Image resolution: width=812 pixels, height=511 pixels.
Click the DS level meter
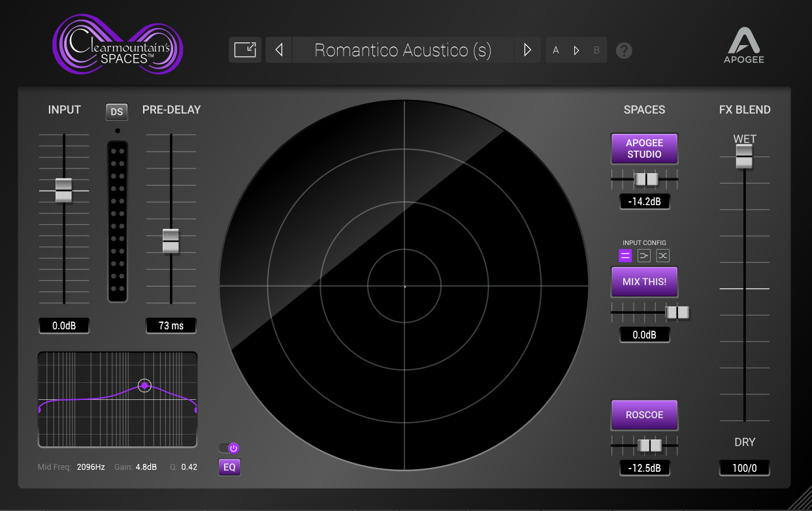point(118,221)
